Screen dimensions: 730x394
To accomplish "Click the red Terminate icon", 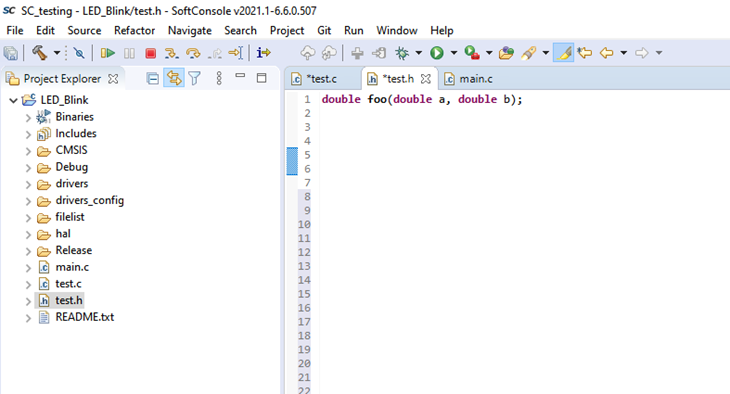I will click(150, 53).
